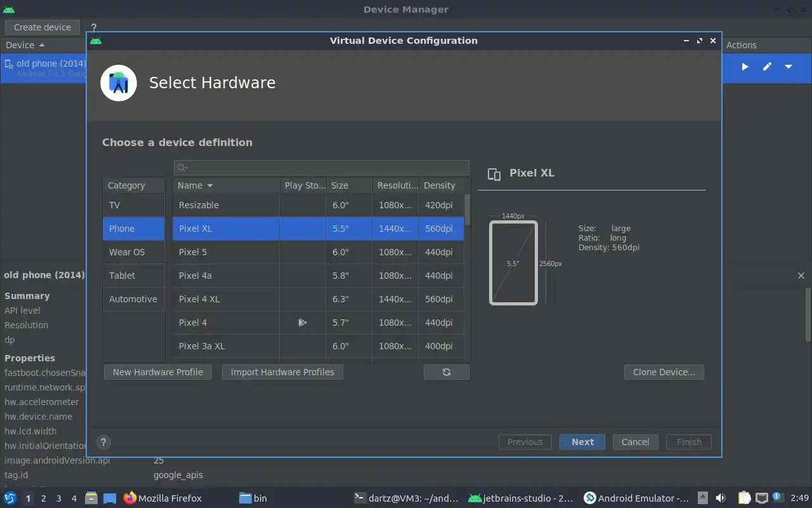Click the taskbar clock showing 2:49

[799, 498]
